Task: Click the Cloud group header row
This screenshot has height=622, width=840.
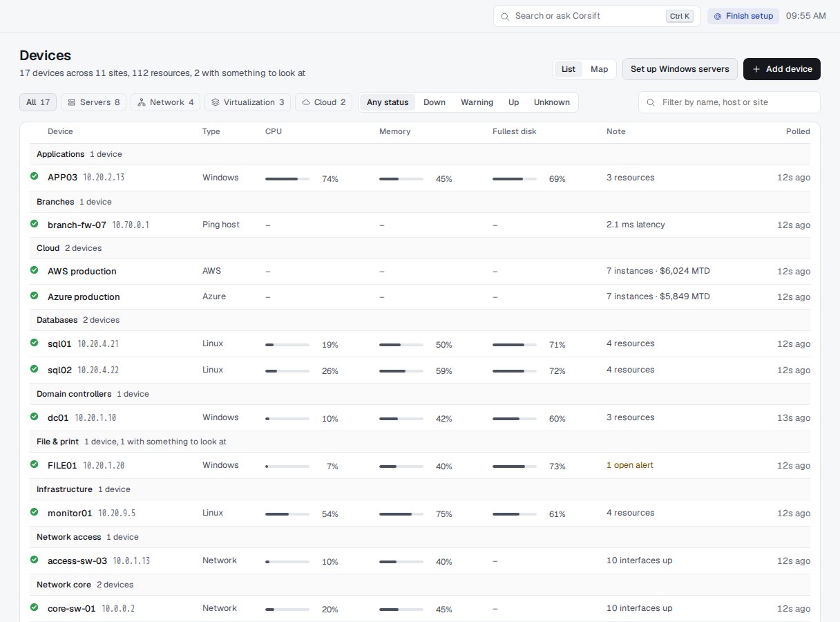Action: point(420,248)
